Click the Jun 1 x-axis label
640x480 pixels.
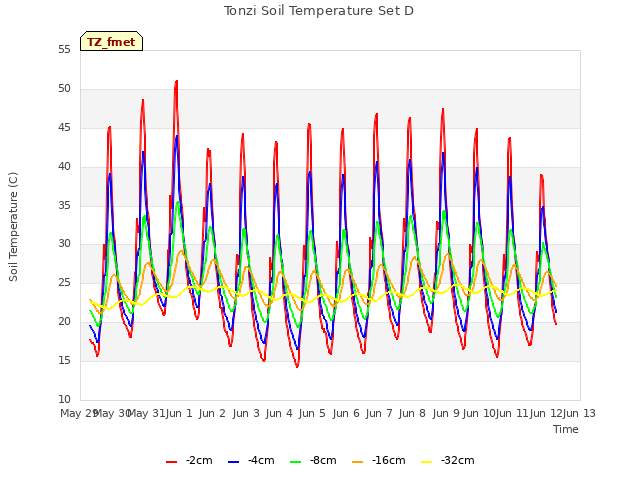[179, 413]
